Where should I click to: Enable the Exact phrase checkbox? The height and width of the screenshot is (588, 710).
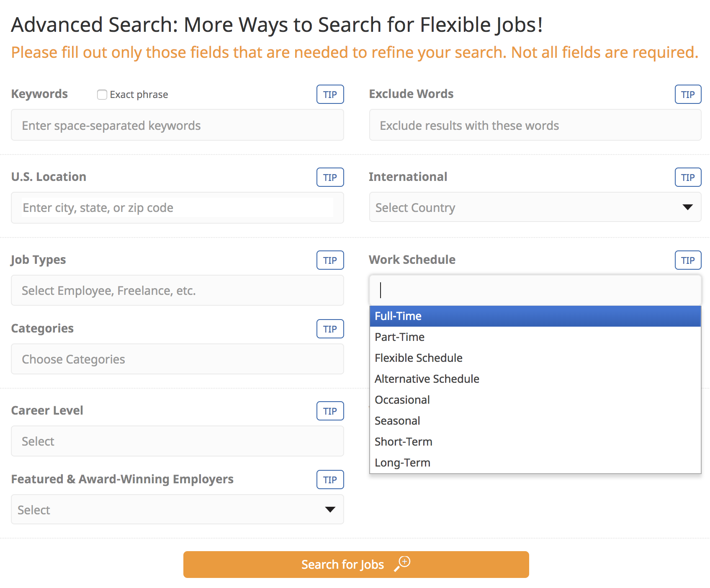pyautogui.click(x=102, y=95)
